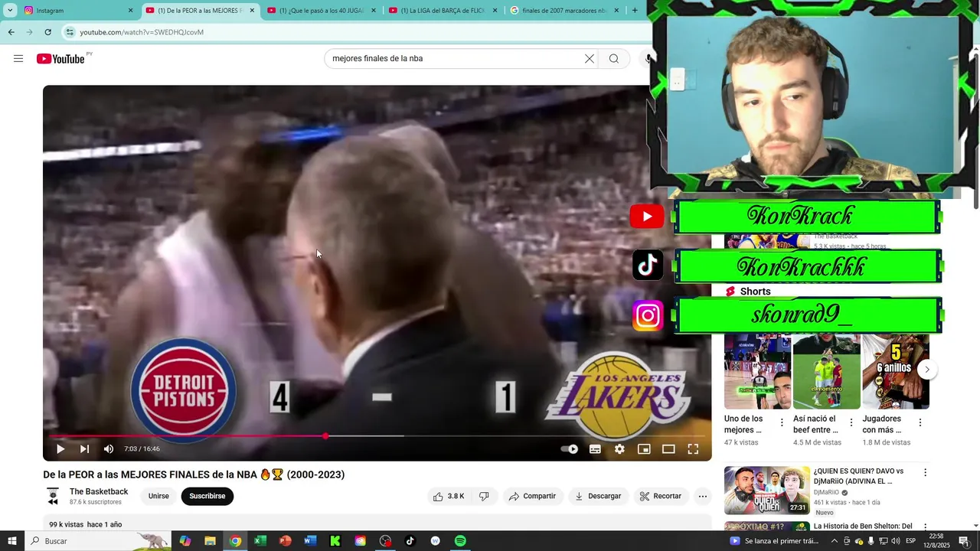Open the Windows notification center
Screen dimensions: 980x551
coord(964,541)
